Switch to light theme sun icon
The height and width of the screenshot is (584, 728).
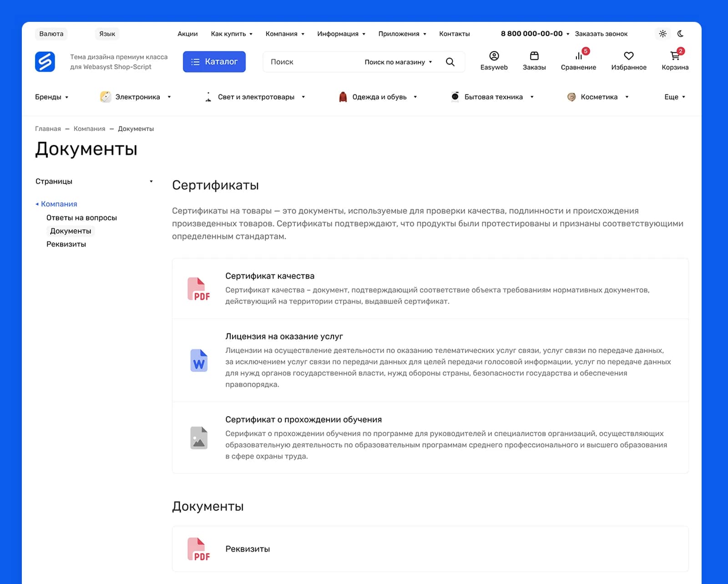coord(662,34)
